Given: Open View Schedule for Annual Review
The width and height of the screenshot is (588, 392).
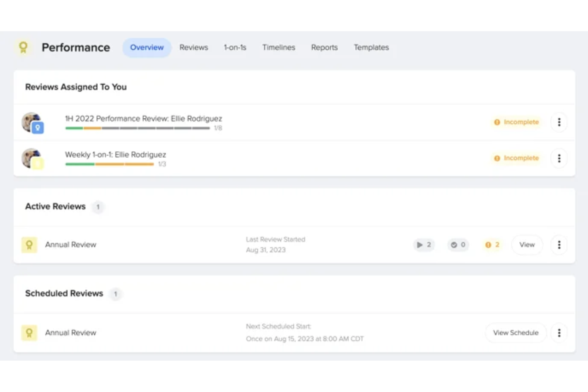Looking at the screenshot, I should 515,333.
